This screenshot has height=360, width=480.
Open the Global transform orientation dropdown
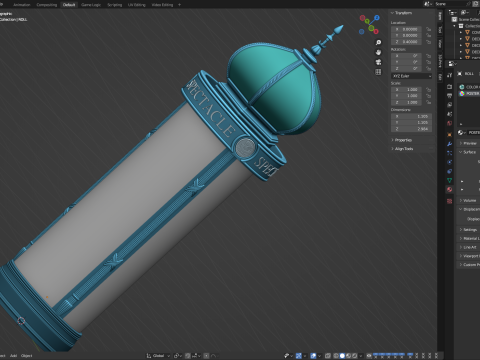pyautogui.click(x=158, y=356)
